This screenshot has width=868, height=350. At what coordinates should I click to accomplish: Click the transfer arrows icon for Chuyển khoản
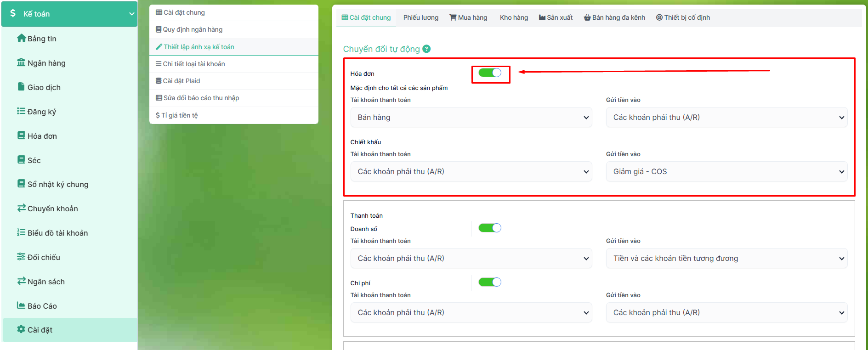point(21,208)
